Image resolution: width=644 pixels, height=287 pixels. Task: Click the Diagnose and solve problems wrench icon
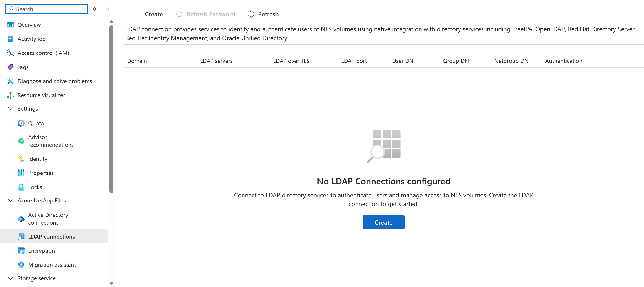point(11,81)
